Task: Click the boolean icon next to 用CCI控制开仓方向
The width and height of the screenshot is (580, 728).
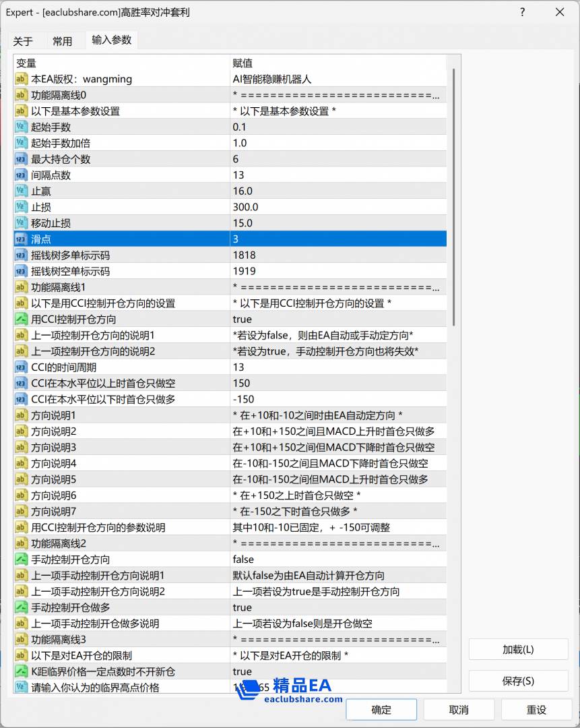Action: click(x=21, y=320)
